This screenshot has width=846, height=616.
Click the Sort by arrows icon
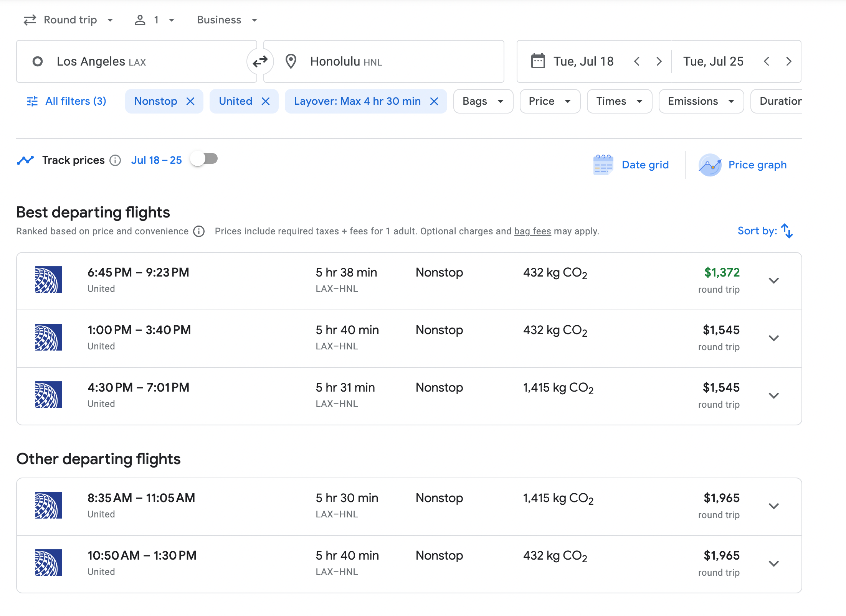pos(787,231)
